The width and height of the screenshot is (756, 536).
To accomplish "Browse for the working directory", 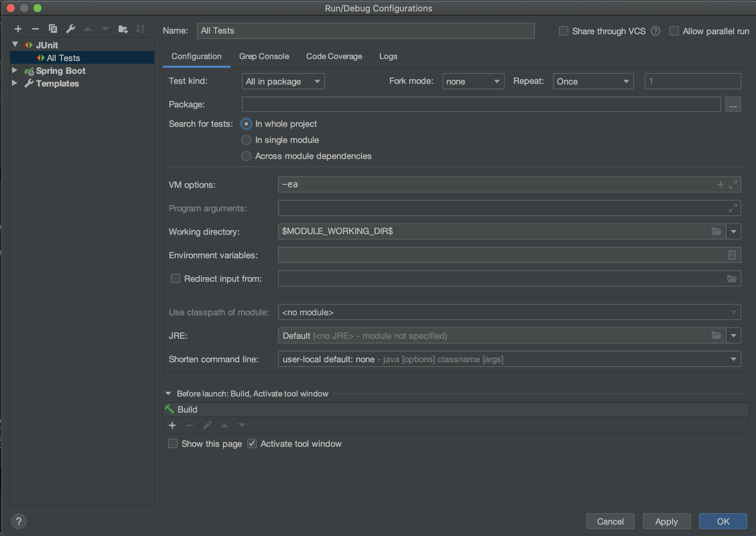I will tap(717, 231).
